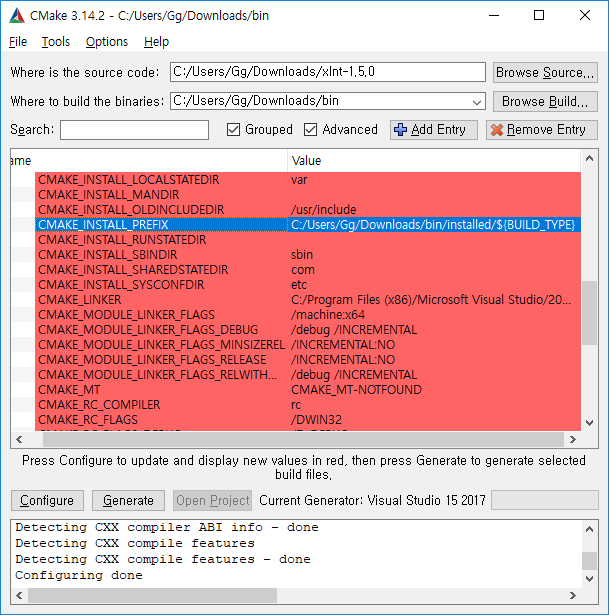Screen dimensions: 609x615
Task: Click Browse Source button
Action: coord(545,72)
